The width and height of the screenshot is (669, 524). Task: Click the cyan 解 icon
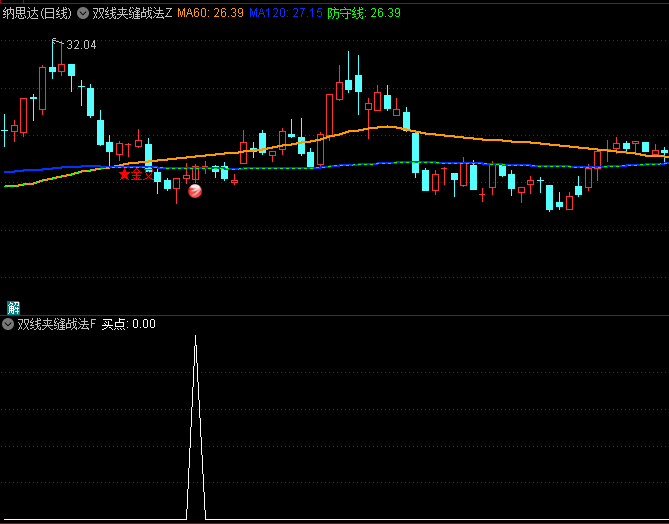13,307
